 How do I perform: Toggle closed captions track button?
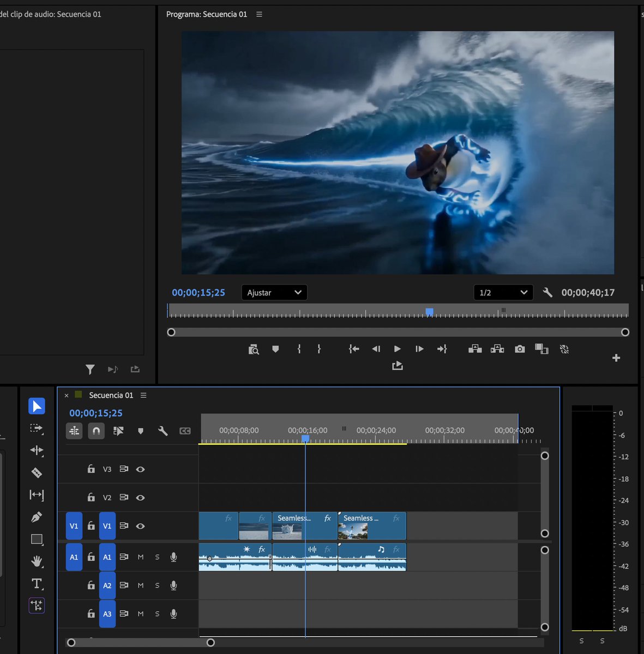[x=185, y=431]
